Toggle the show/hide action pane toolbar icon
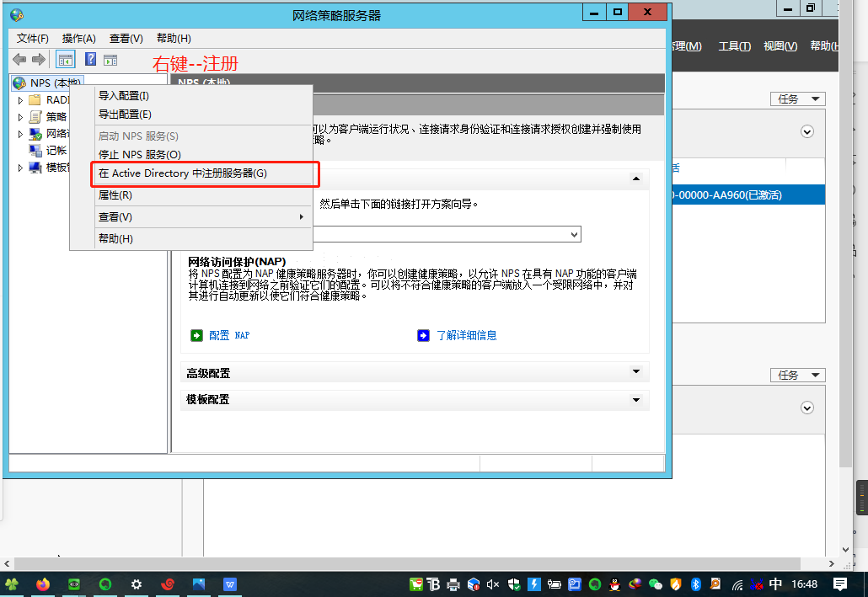This screenshot has height=597, width=868. (x=110, y=60)
